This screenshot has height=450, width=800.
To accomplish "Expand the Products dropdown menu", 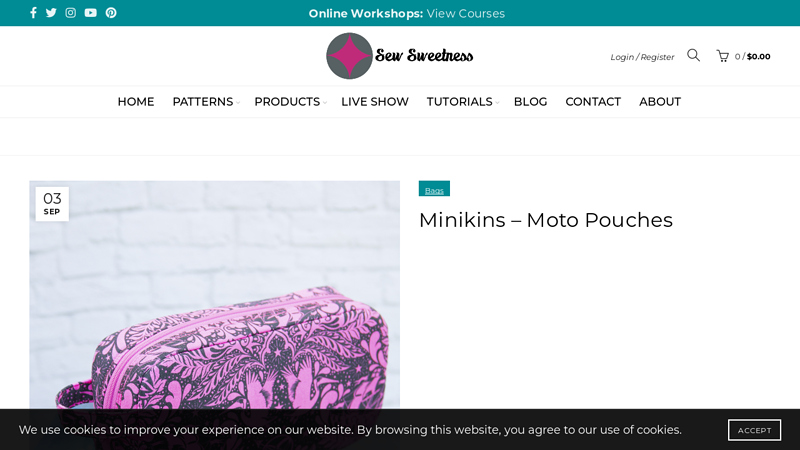I will [x=289, y=102].
